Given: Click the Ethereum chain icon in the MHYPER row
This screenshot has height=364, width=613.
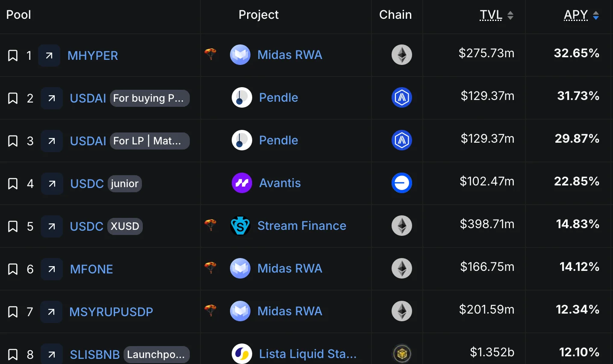Looking at the screenshot, I should point(401,55).
